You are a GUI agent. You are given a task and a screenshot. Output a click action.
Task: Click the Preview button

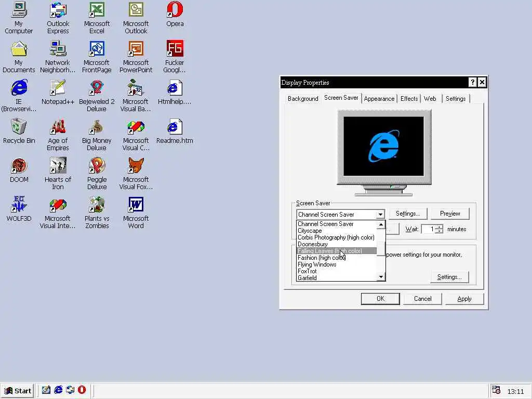click(x=450, y=214)
